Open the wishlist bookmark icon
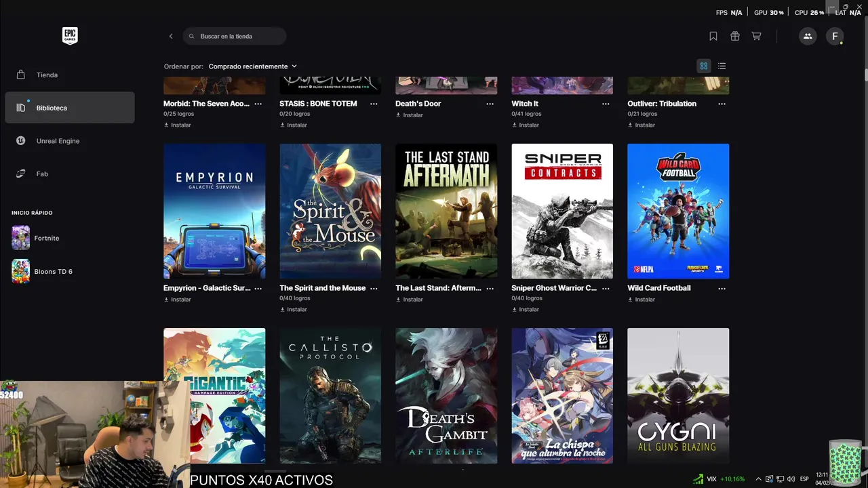 713,36
